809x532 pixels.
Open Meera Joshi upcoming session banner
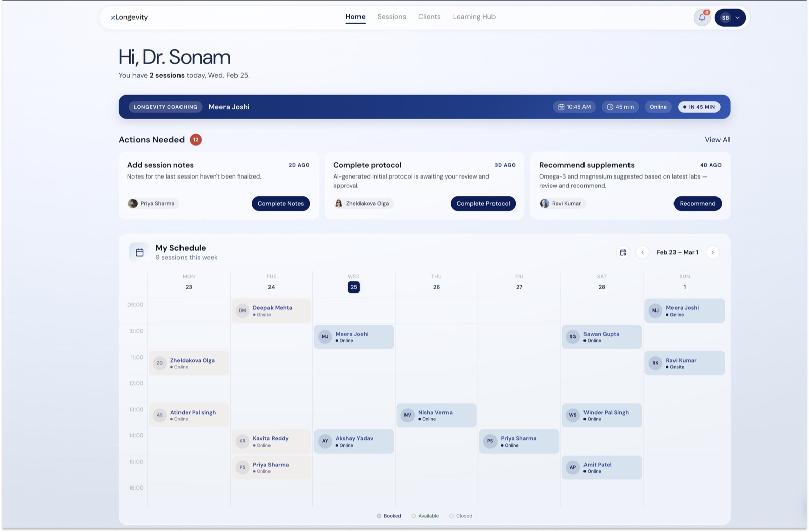[x=424, y=107]
